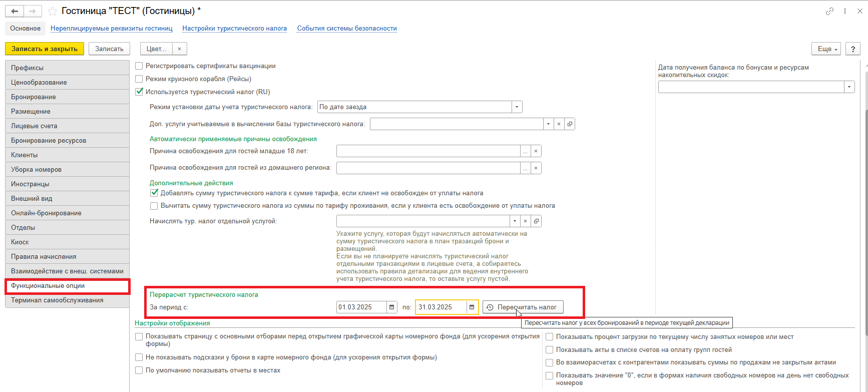Open Нереплицируемые реквизиты гостиниц link

112,28
